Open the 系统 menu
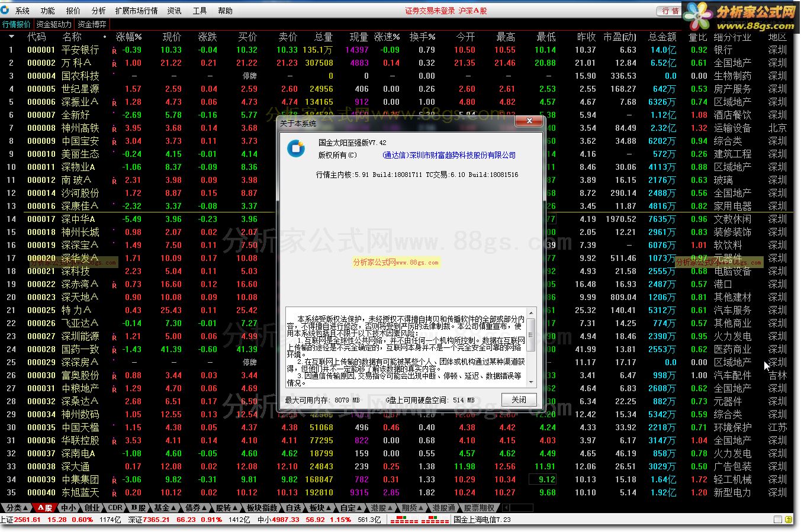 point(22,11)
